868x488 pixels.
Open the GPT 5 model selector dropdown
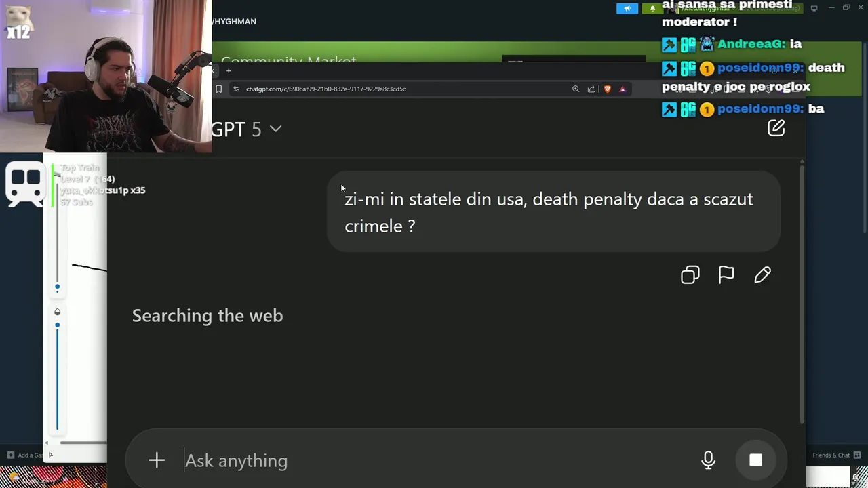click(246, 129)
